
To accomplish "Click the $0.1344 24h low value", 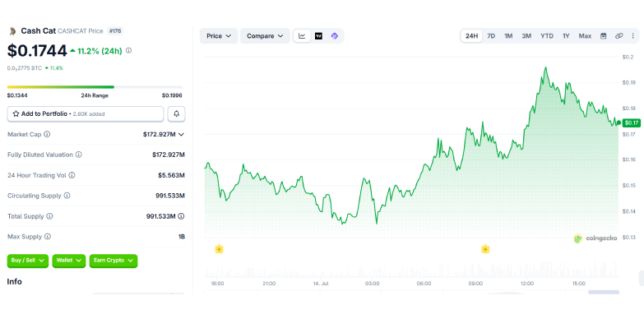I will point(17,95).
